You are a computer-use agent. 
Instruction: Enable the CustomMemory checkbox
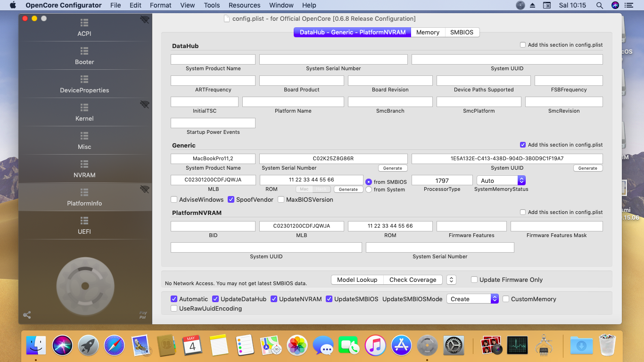pyautogui.click(x=506, y=299)
